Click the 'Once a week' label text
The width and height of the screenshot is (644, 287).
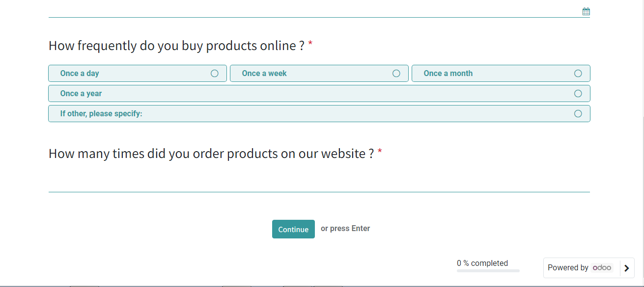[264, 73]
